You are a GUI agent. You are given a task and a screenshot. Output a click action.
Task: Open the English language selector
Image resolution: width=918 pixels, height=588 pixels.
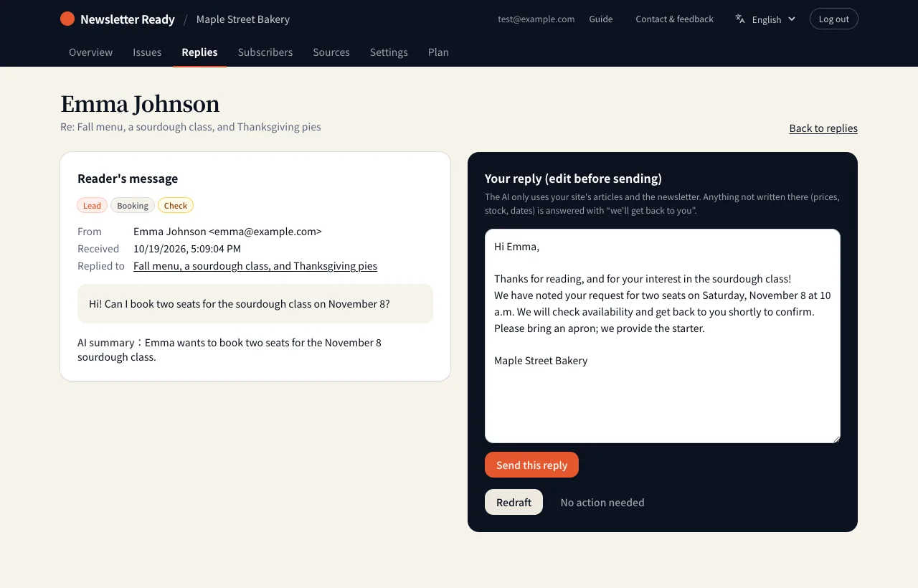[x=766, y=19]
